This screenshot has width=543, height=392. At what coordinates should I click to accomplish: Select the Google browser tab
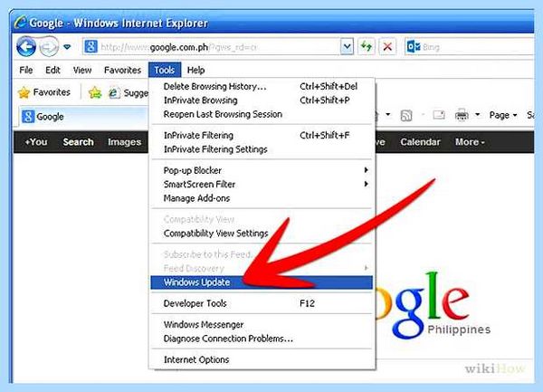pyautogui.click(x=83, y=117)
